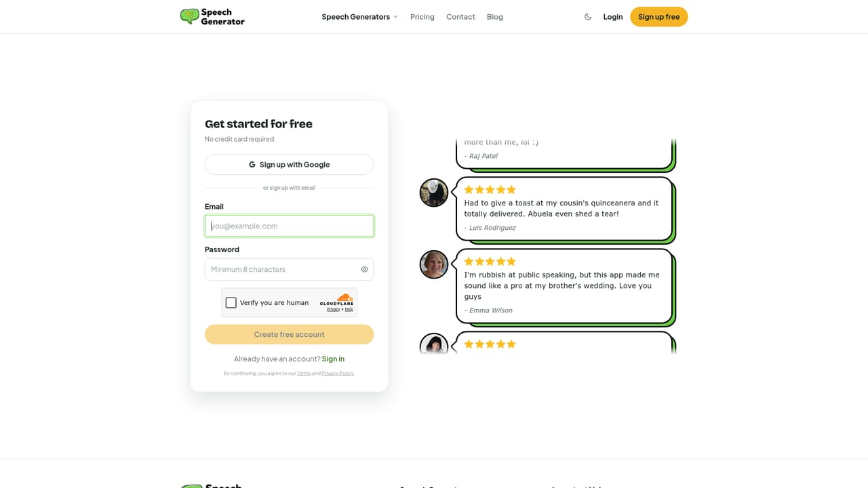Show password with the eye icon
This screenshot has height=488, width=868.
[x=364, y=269]
